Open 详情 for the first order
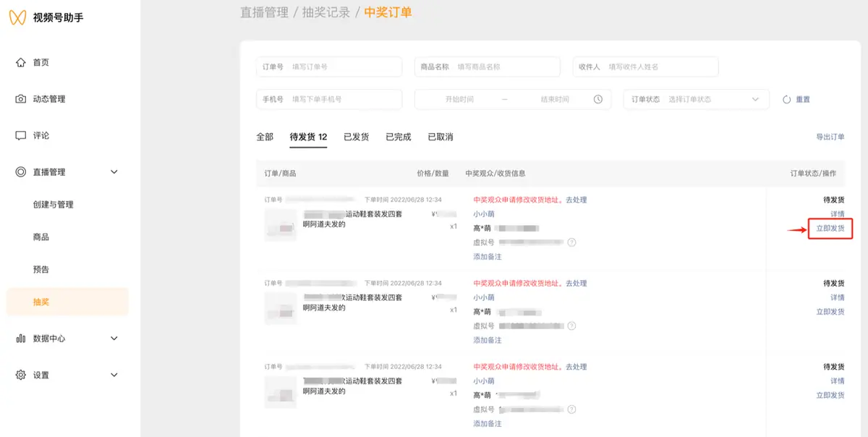The image size is (868, 437). (837, 214)
